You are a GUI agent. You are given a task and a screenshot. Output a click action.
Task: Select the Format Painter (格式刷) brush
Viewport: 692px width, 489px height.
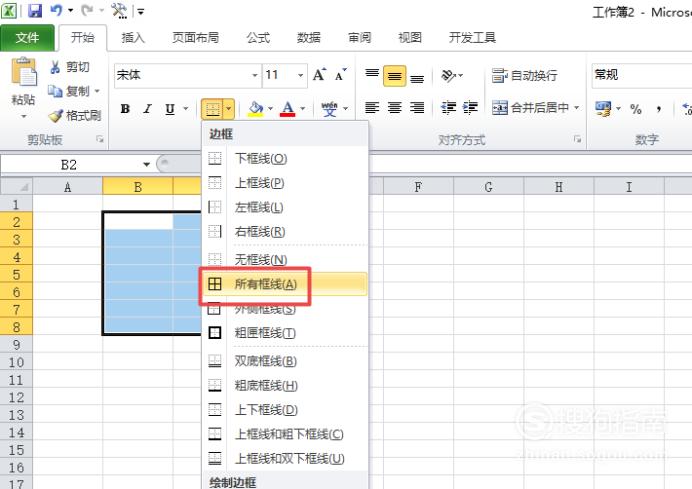pos(56,116)
